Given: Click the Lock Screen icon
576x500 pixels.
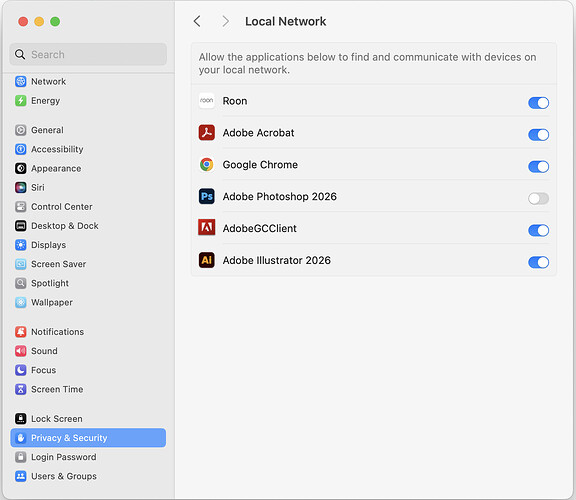Looking at the screenshot, I should click(21, 418).
